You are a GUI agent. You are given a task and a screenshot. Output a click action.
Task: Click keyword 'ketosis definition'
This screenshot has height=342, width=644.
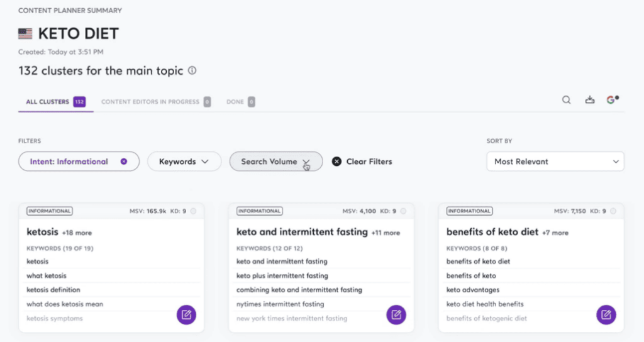(x=53, y=290)
